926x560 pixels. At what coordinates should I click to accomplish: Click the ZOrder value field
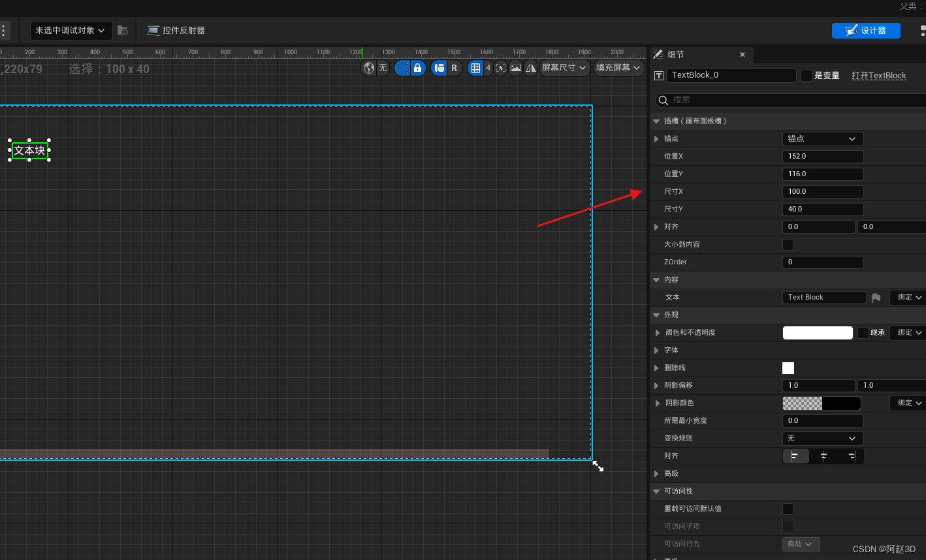click(823, 262)
